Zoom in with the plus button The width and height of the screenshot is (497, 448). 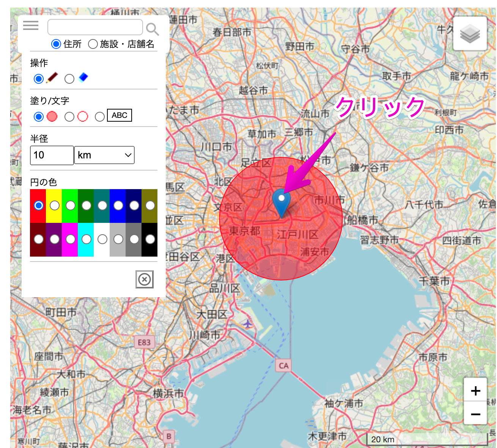pyautogui.click(x=475, y=391)
